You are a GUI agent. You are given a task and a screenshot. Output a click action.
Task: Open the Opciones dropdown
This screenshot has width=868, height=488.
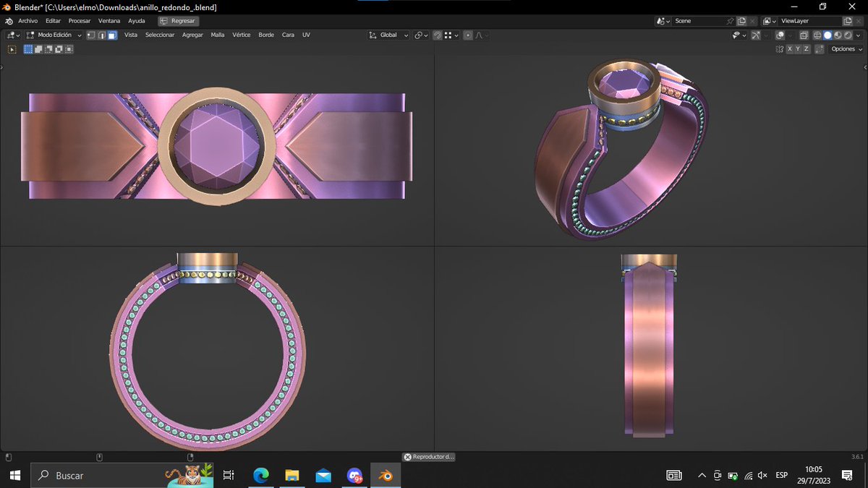point(846,49)
